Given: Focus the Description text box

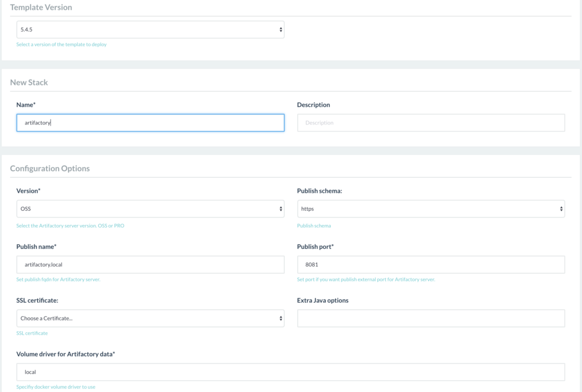Looking at the screenshot, I should point(431,123).
